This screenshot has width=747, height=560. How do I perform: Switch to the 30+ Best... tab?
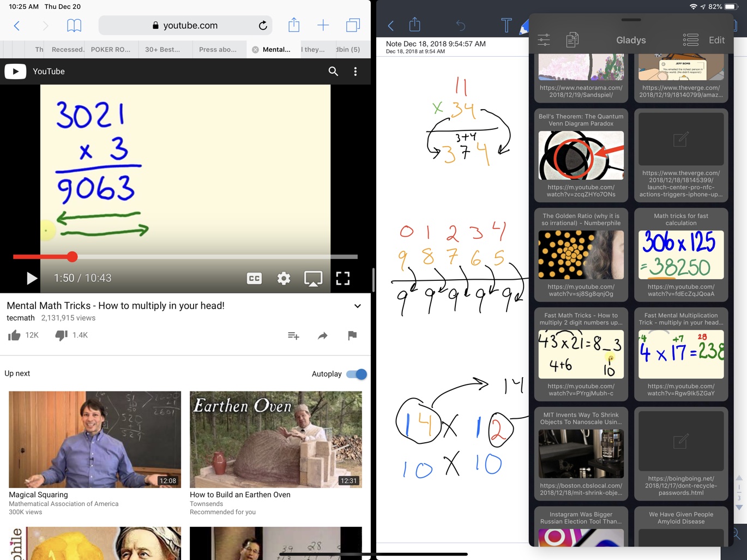pos(162,49)
